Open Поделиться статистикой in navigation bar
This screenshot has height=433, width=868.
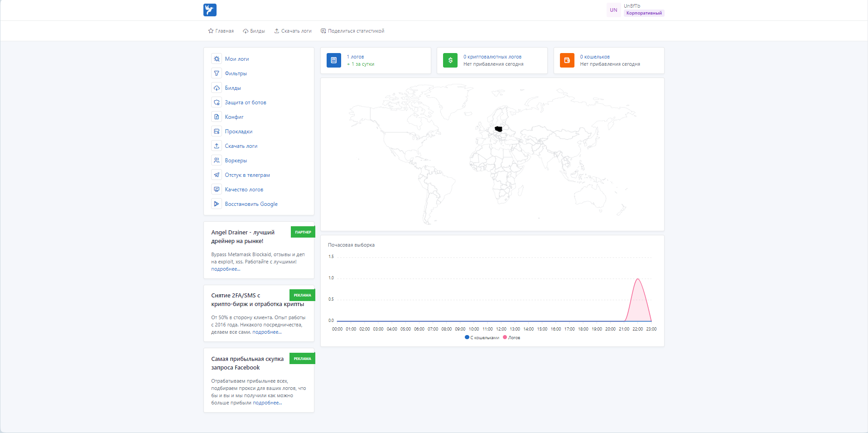[352, 31]
